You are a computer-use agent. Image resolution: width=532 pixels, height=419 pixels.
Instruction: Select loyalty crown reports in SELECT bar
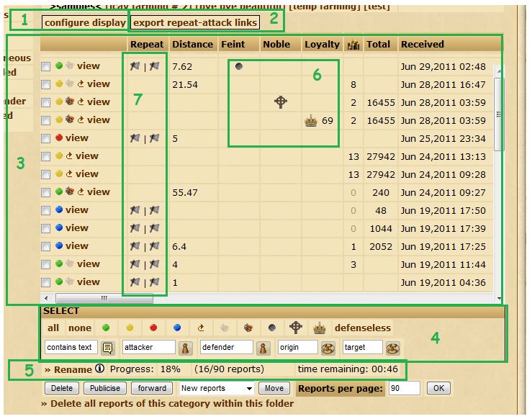[319, 328]
